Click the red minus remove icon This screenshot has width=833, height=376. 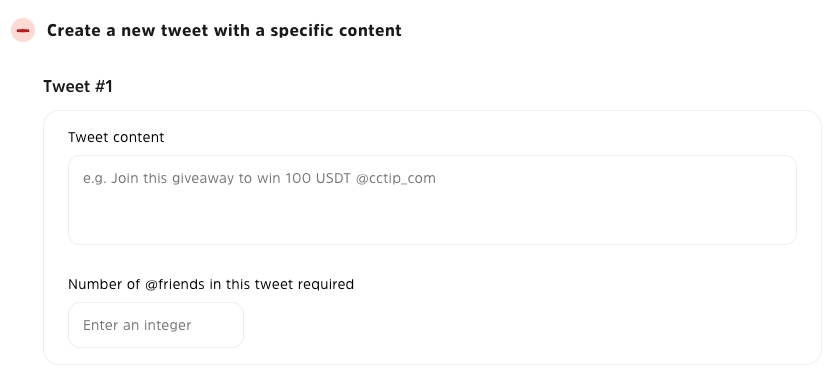[23, 30]
